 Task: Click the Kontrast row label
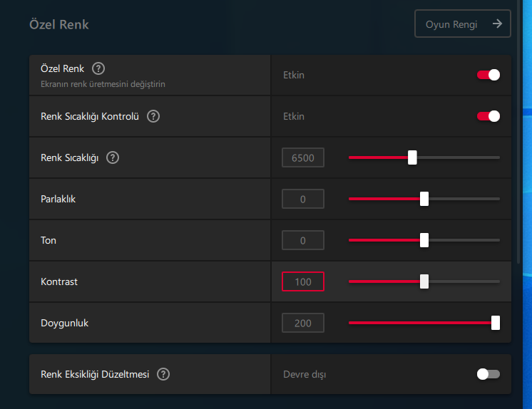(59, 281)
